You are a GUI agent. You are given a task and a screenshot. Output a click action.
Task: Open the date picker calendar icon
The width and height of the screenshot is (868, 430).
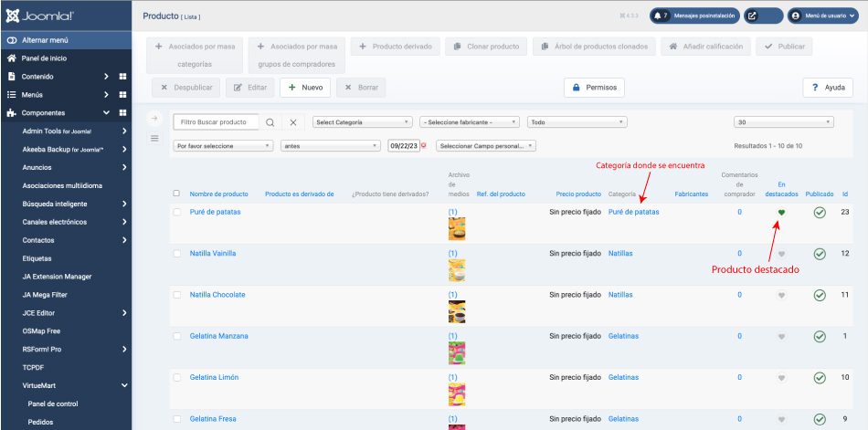point(423,145)
